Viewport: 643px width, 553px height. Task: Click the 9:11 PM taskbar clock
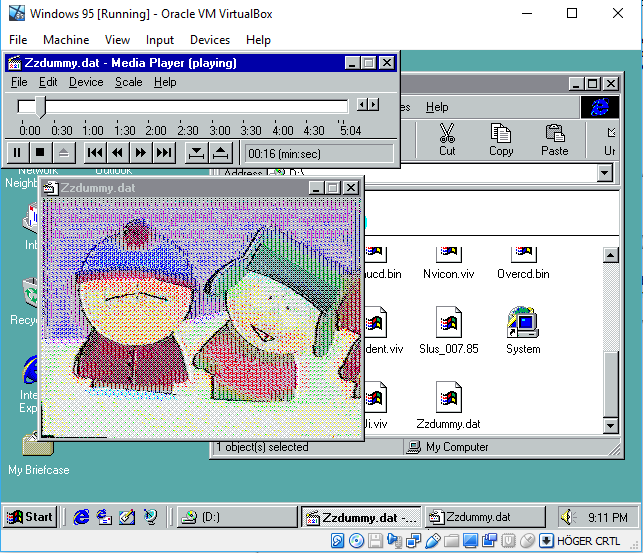point(608,518)
